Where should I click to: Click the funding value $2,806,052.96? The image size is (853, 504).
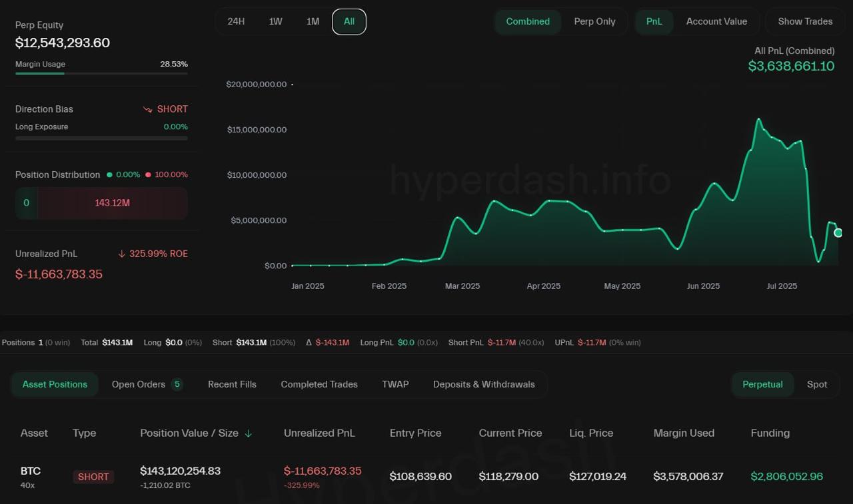pyautogui.click(x=787, y=477)
